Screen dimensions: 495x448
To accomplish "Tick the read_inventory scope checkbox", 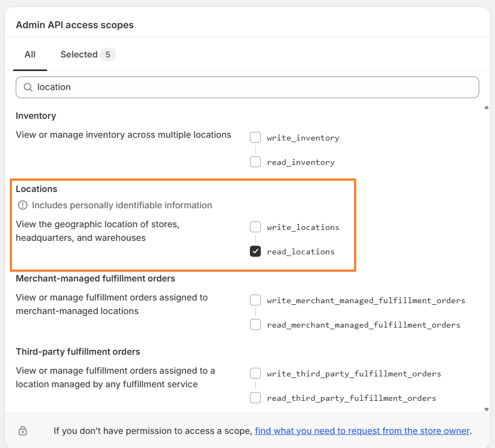I will coord(255,162).
